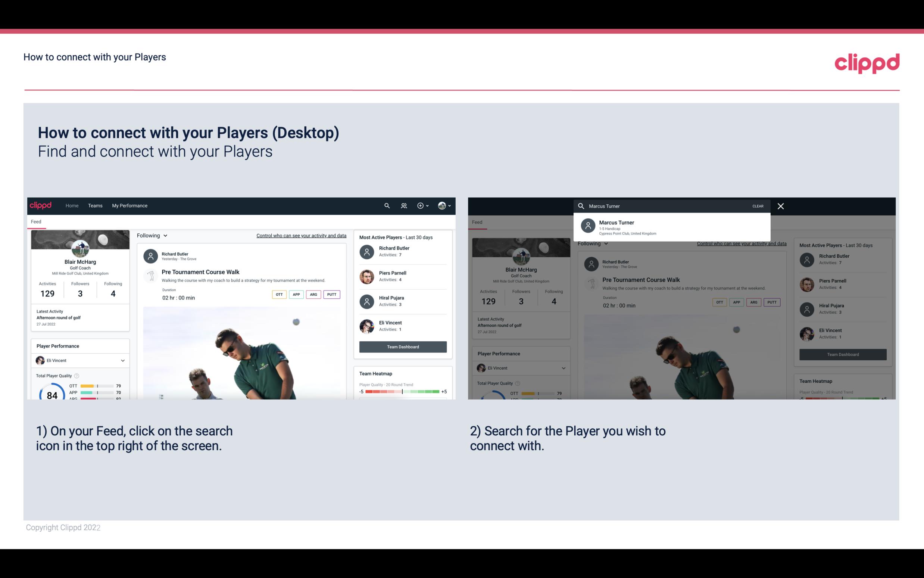This screenshot has height=578, width=924.
Task: Click the PUTT performance tag icon
Action: pyautogui.click(x=331, y=294)
